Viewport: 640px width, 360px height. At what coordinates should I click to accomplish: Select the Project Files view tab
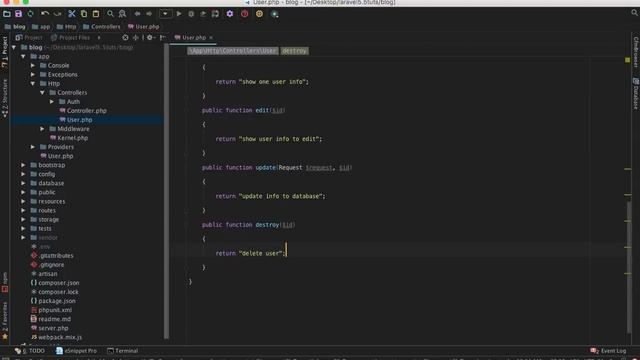71,38
